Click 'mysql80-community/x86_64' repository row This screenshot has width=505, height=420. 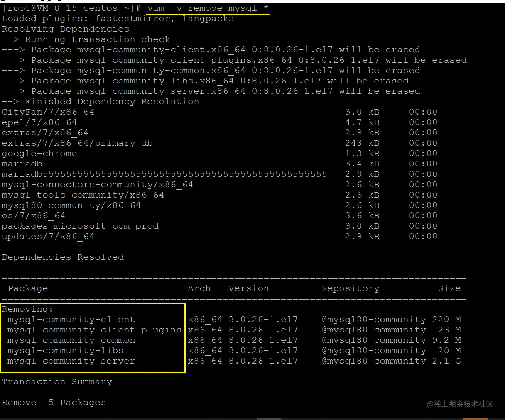click(x=220, y=205)
